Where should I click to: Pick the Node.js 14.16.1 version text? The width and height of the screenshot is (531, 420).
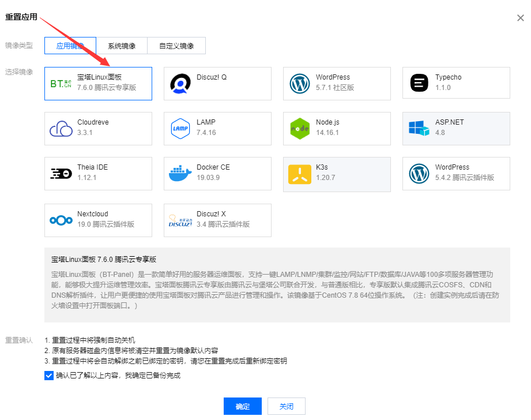327,133
